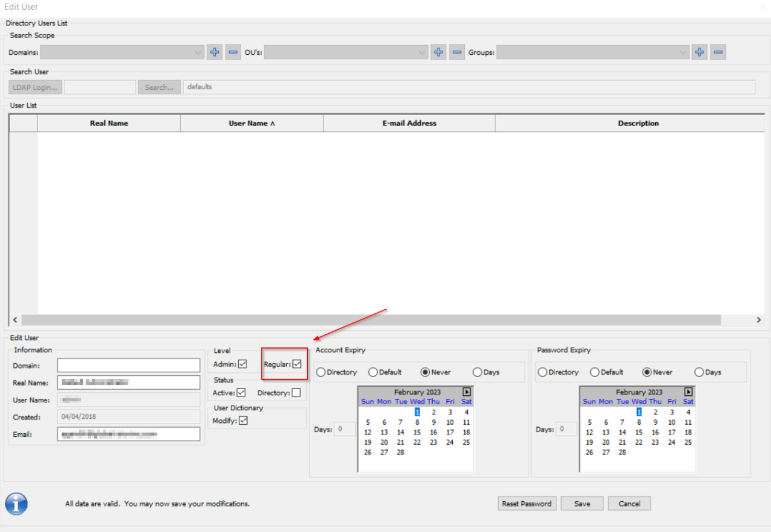Open the Groups dropdown
Image resolution: width=771 pixels, height=532 pixels.
coord(683,52)
